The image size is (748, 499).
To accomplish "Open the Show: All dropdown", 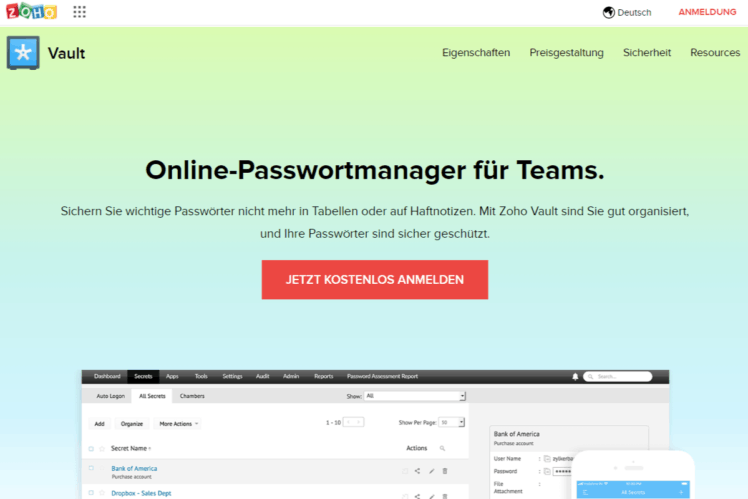I will pos(415,396).
